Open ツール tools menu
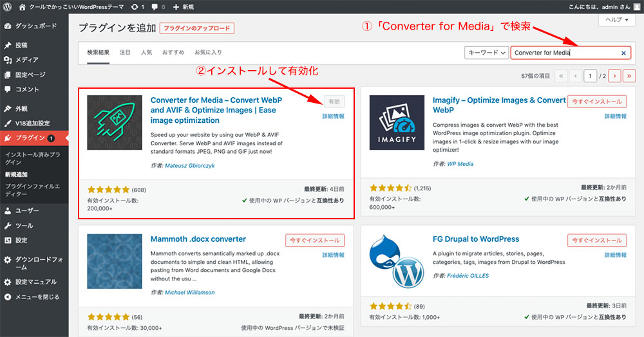The image size is (644, 337). (34, 226)
